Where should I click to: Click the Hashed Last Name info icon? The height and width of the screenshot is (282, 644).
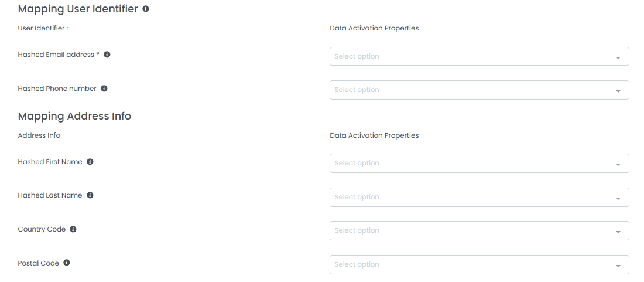90,195
